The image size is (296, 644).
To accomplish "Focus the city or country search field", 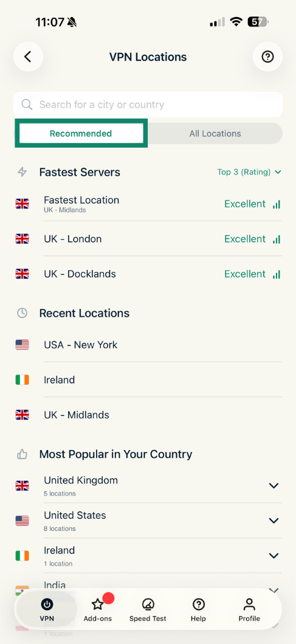I will 148,105.
